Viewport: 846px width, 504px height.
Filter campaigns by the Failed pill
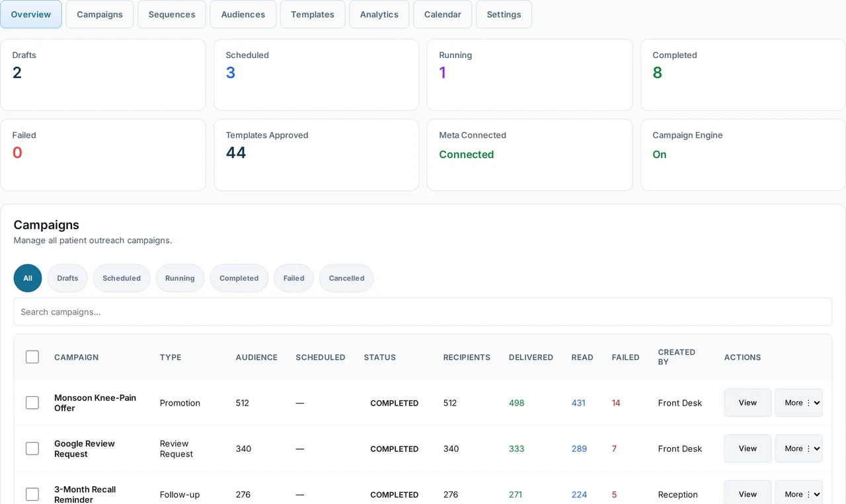[294, 278]
